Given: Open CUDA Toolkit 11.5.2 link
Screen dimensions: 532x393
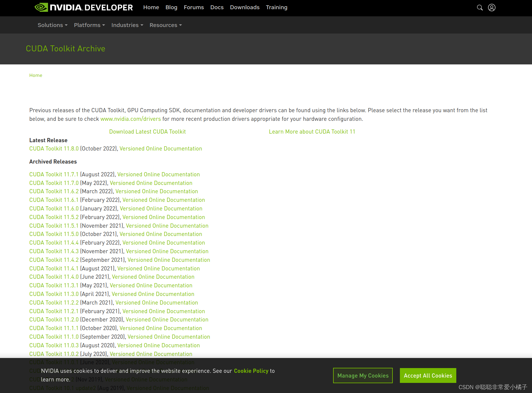Looking at the screenshot, I should (x=54, y=217).
